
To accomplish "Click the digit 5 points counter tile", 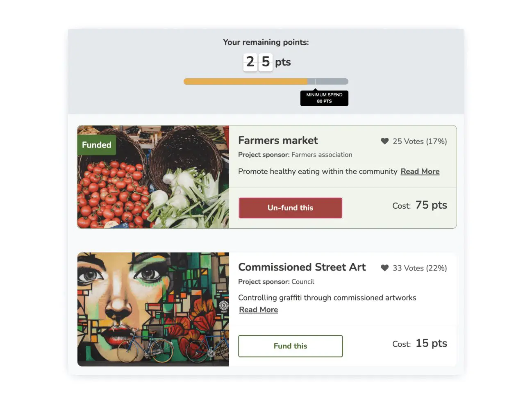I will (266, 62).
